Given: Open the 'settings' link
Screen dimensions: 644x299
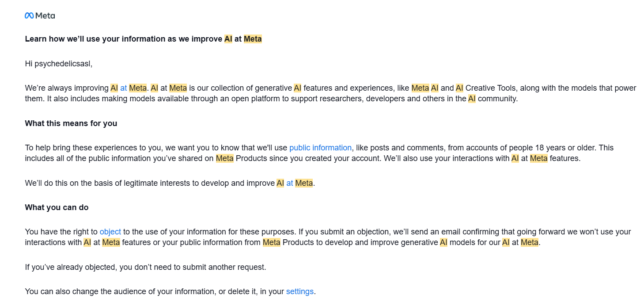Looking at the screenshot, I should pos(300,291).
